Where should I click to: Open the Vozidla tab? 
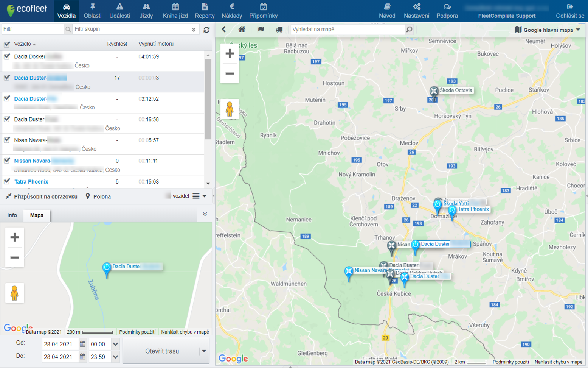click(x=66, y=11)
